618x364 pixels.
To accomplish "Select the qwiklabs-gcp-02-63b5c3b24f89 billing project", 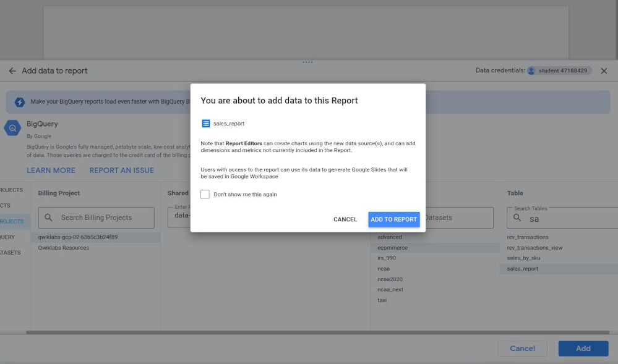I will pyautogui.click(x=96, y=237).
